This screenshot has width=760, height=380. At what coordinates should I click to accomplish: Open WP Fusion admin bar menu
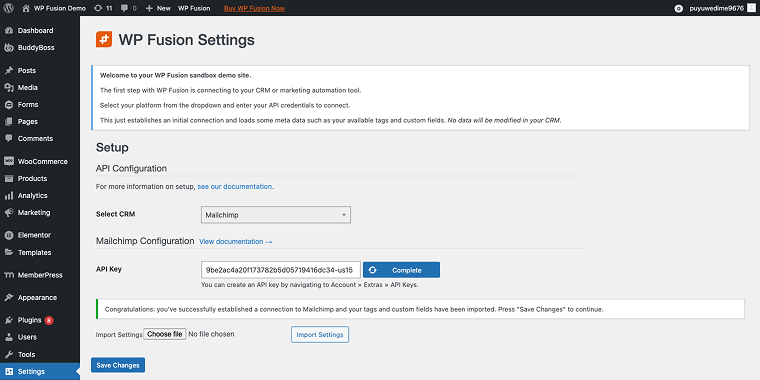pos(194,8)
